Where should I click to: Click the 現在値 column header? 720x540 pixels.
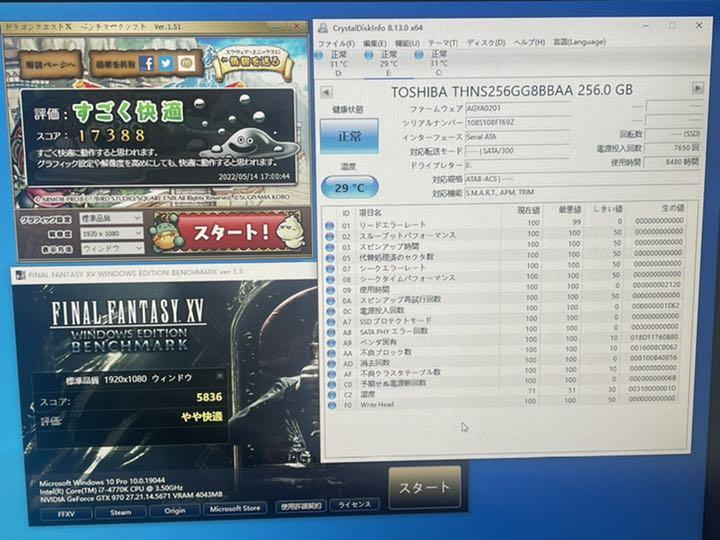(x=529, y=210)
